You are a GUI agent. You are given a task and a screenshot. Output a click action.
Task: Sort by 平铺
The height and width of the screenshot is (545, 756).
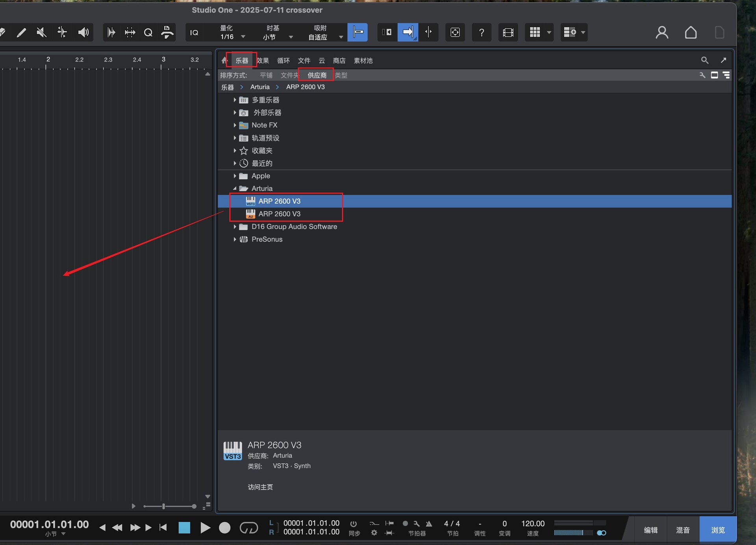266,75
